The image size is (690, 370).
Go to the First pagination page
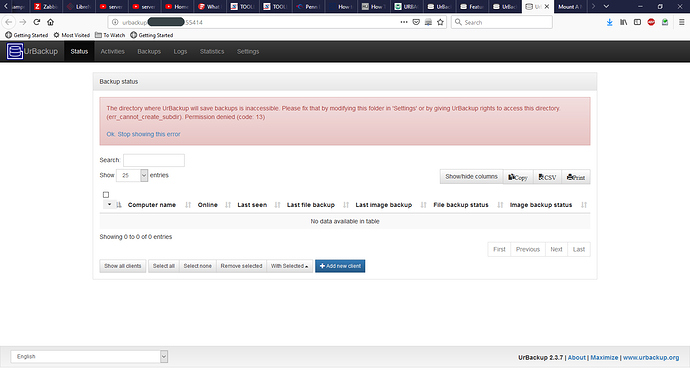tap(499, 249)
